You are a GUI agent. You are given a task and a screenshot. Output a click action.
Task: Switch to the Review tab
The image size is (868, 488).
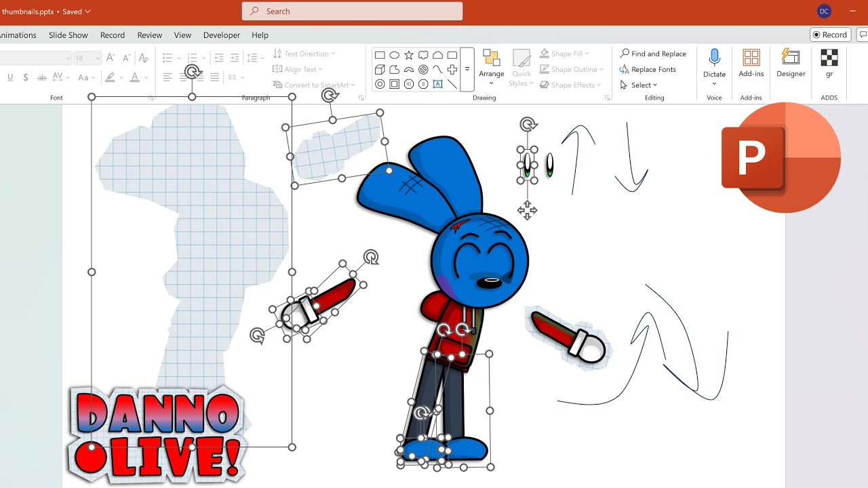[150, 35]
